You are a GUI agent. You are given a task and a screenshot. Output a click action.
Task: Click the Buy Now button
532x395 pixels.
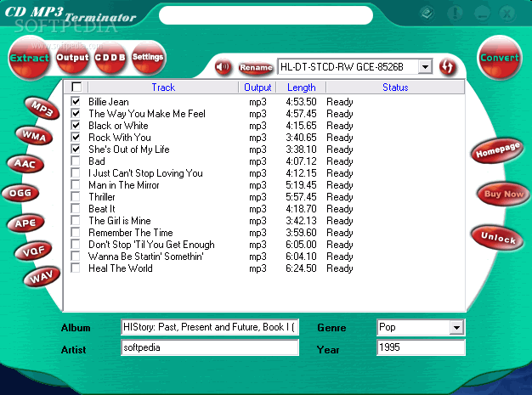(503, 194)
